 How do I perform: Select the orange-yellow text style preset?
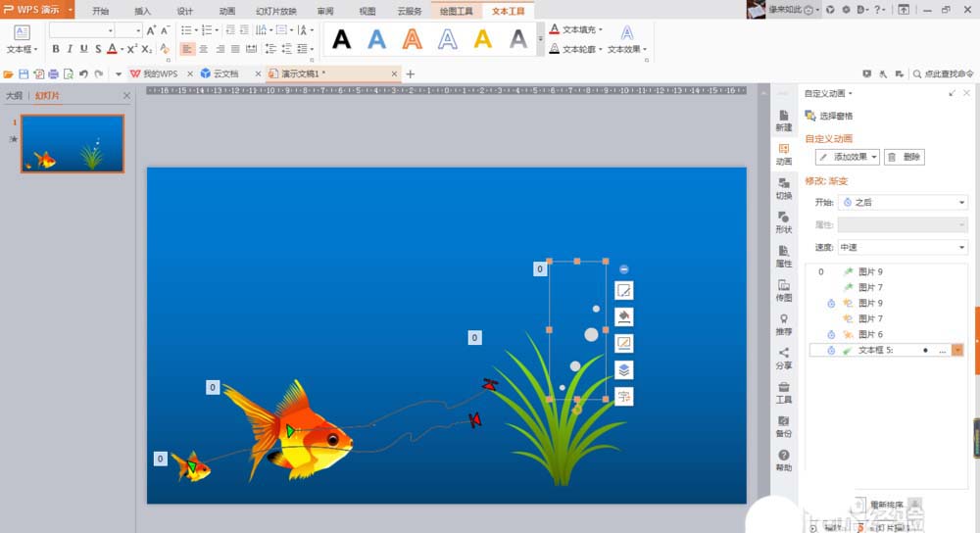point(482,39)
